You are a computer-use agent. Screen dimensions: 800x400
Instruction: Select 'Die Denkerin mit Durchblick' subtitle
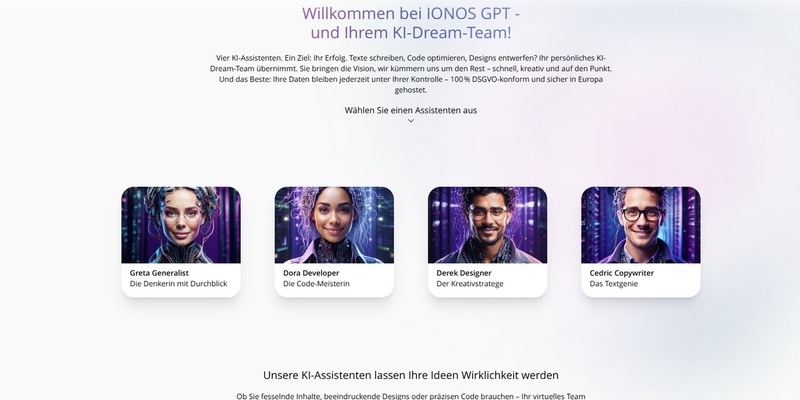coord(179,284)
